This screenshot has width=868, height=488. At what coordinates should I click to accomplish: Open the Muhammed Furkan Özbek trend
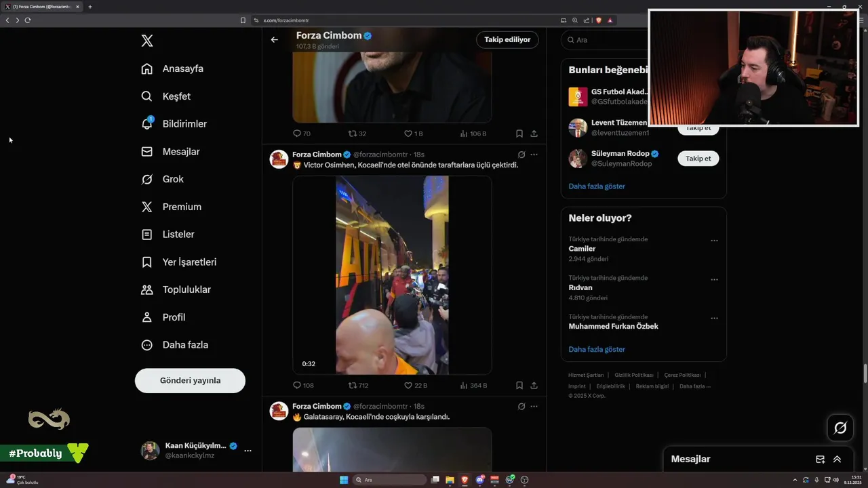pos(613,326)
